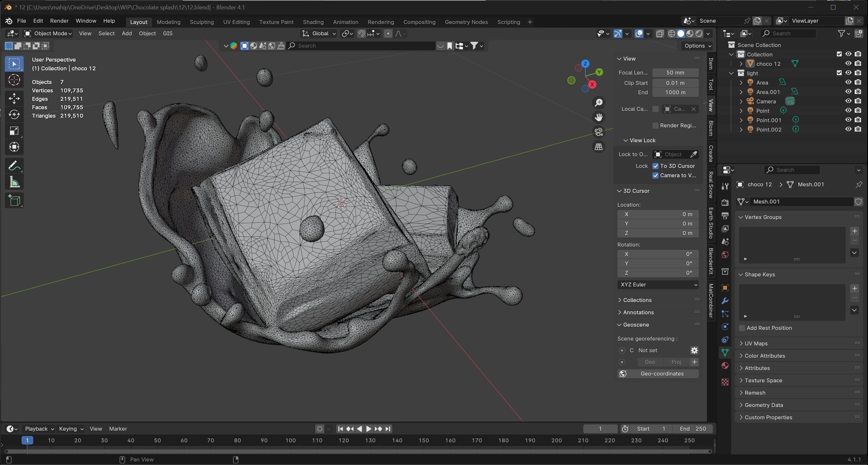This screenshot has height=465, width=868.
Task: Click the Zoom view navigation icon
Action: tap(598, 102)
